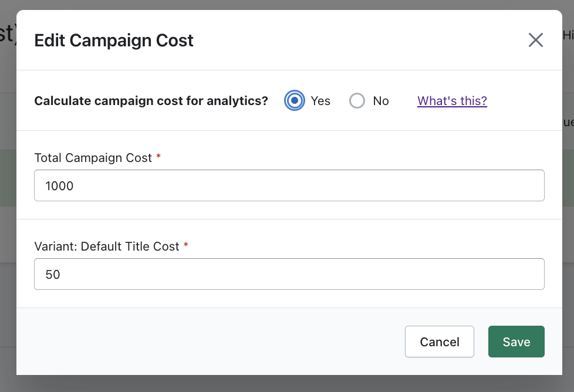Image resolution: width=574 pixels, height=392 pixels.
Task: Click the "Total Campaign Cost" field label
Action: click(x=93, y=158)
